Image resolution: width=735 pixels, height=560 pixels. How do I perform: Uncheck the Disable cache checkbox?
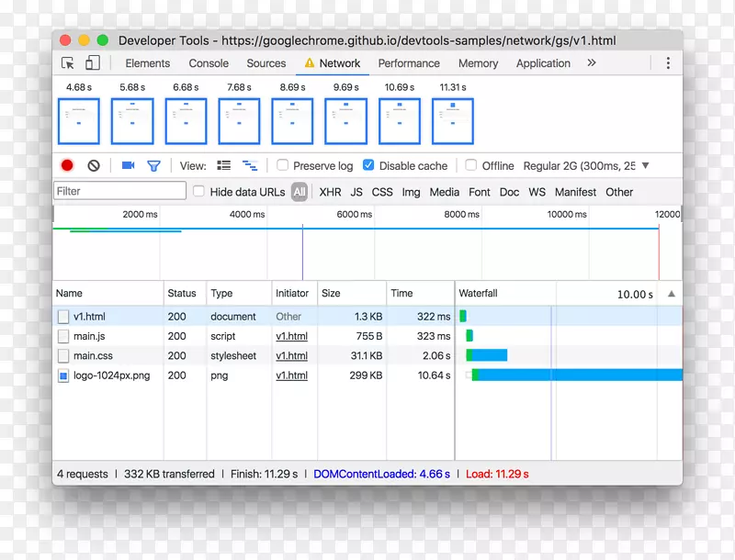[368, 165]
